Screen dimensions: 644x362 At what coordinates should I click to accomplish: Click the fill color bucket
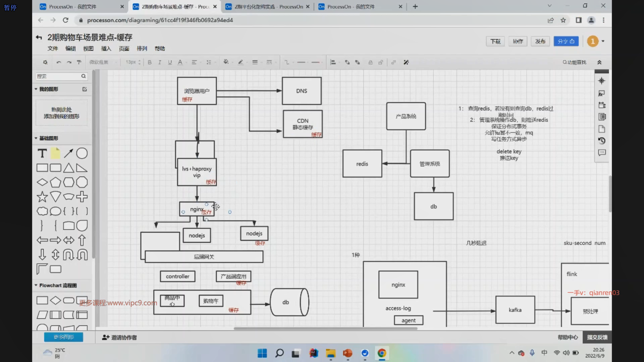226,62
